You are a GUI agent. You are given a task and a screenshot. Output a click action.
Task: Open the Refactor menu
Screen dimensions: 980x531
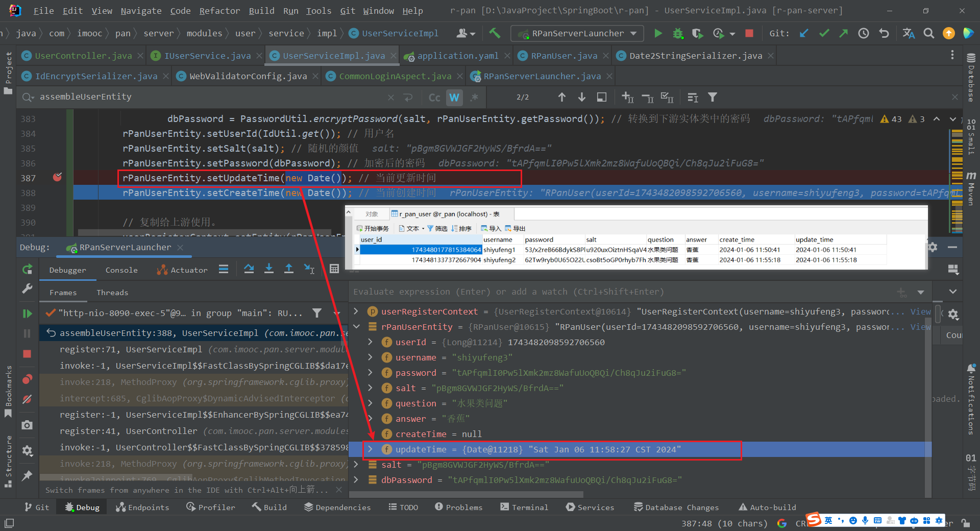coord(219,11)
